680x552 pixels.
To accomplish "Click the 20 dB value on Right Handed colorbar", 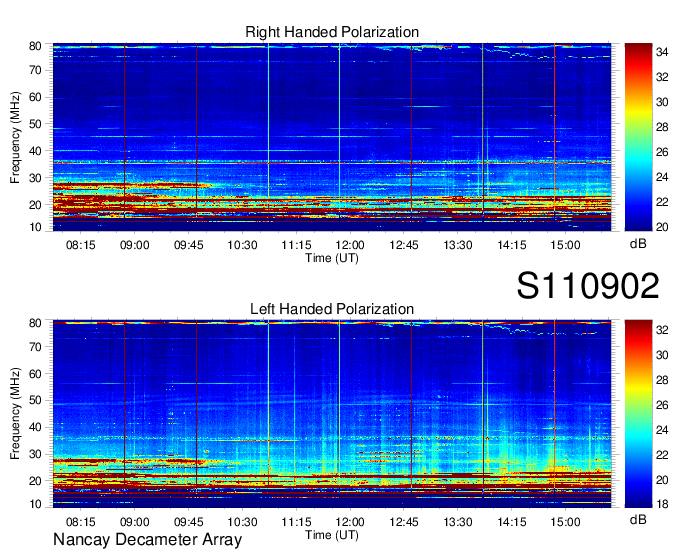I will click(662, 227).
